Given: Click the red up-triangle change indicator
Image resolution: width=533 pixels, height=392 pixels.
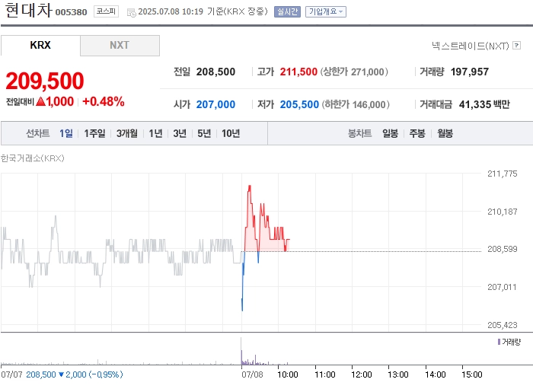Looking at the screenshot, I should tap(40, 101).
